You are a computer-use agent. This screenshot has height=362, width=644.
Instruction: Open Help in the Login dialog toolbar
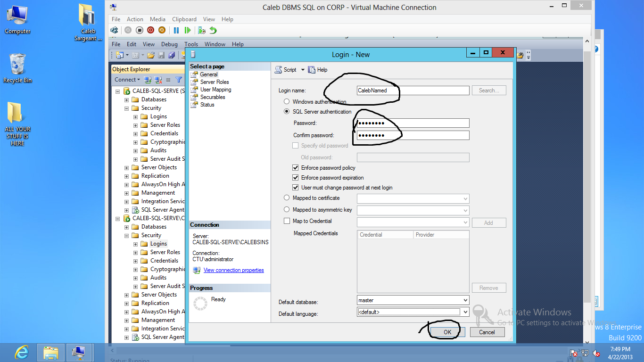pos(318,70)
